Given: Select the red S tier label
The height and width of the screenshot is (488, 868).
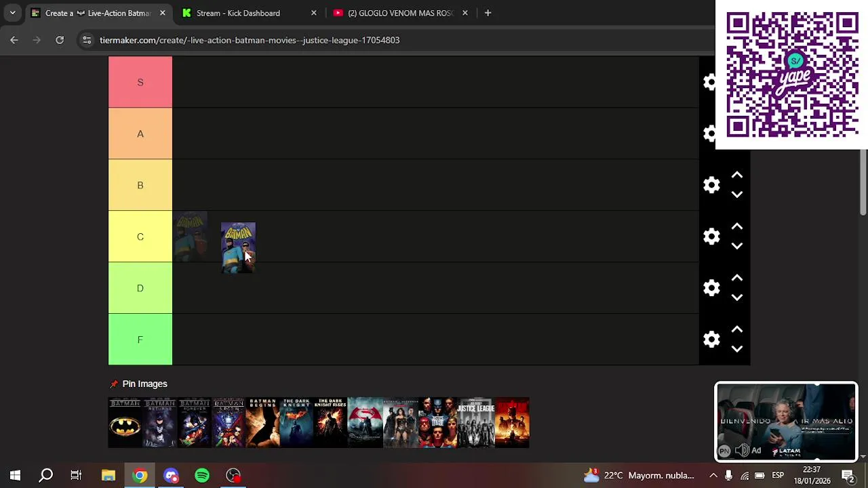Looking at the screenshot, I should [140, 82].
